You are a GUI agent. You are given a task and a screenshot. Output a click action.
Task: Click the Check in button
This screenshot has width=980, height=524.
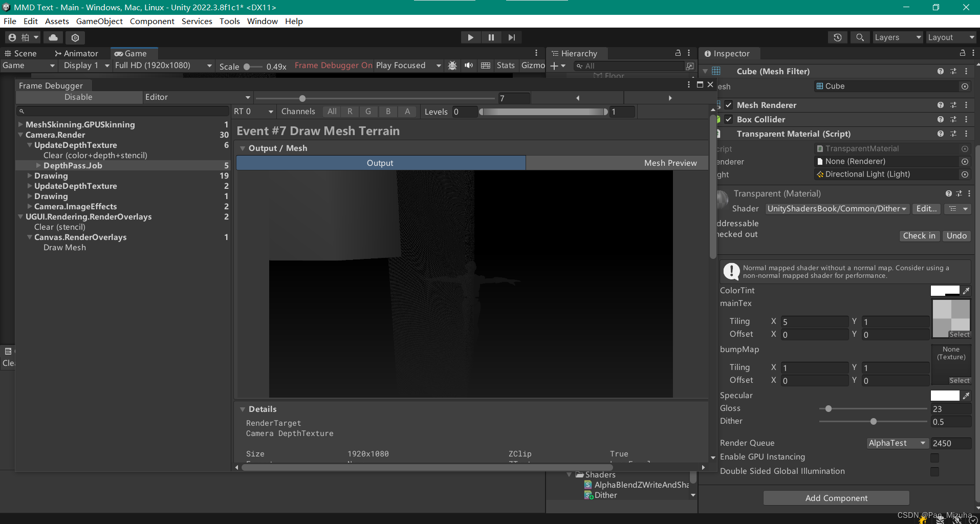point(919,235)
